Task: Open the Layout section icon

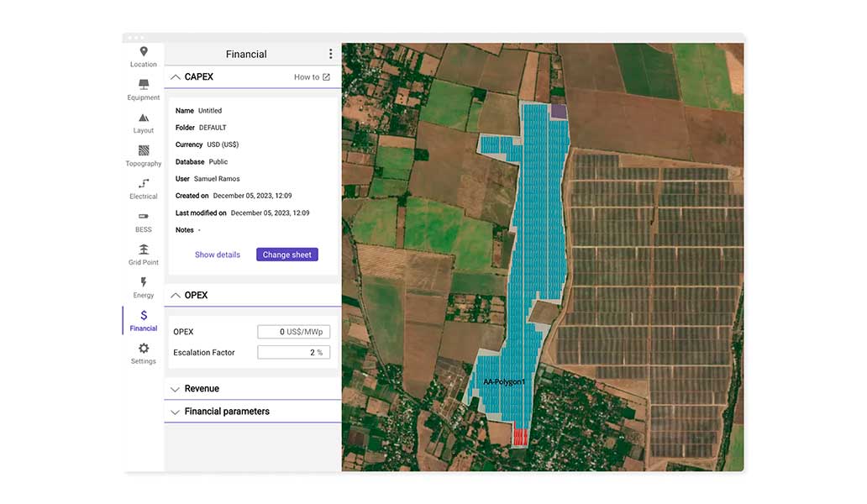Action: point(144,123)
